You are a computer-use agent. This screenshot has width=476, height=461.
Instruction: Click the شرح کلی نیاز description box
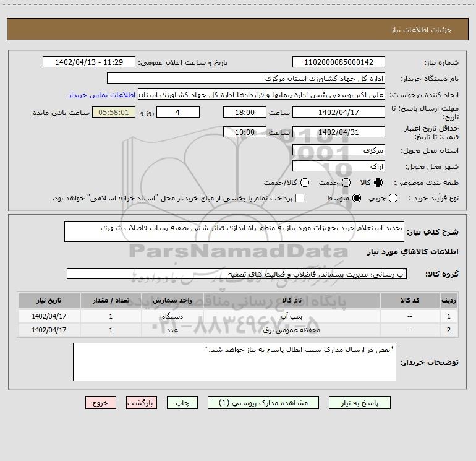coord(234,231)
